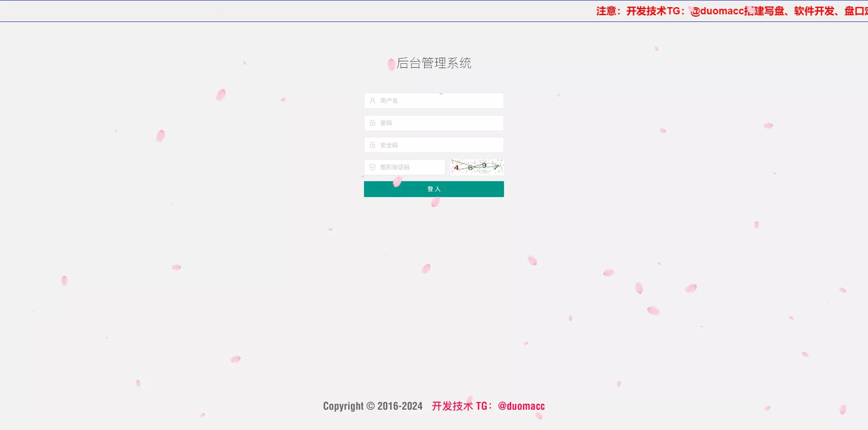868x430 pixels.
Task: Click the lock icon in 密码 field
Action: click(x=372, y=123)
